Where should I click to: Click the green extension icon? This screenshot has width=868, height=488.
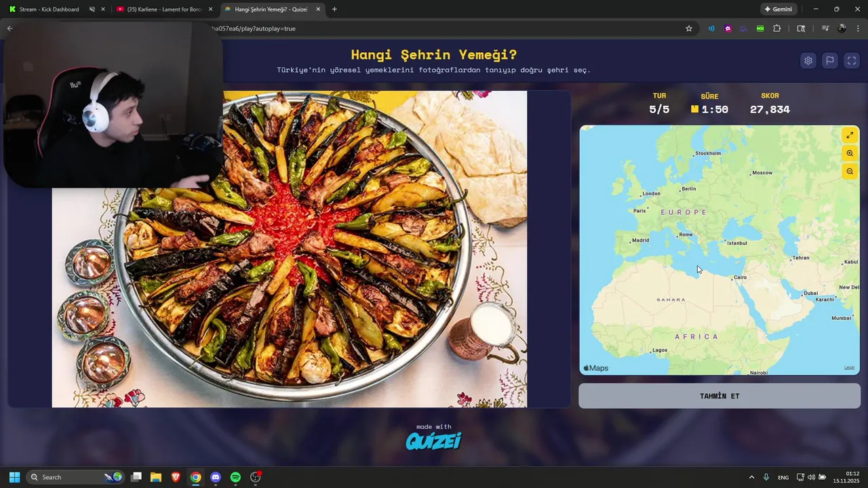point(760,28)
